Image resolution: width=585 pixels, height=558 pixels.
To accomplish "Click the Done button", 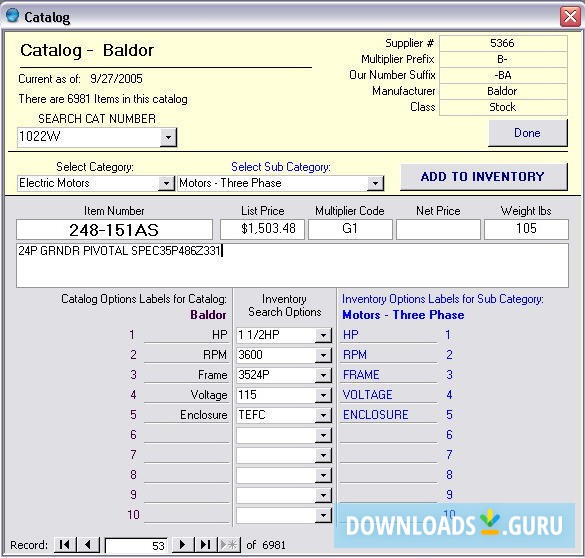I will point(528,133).
